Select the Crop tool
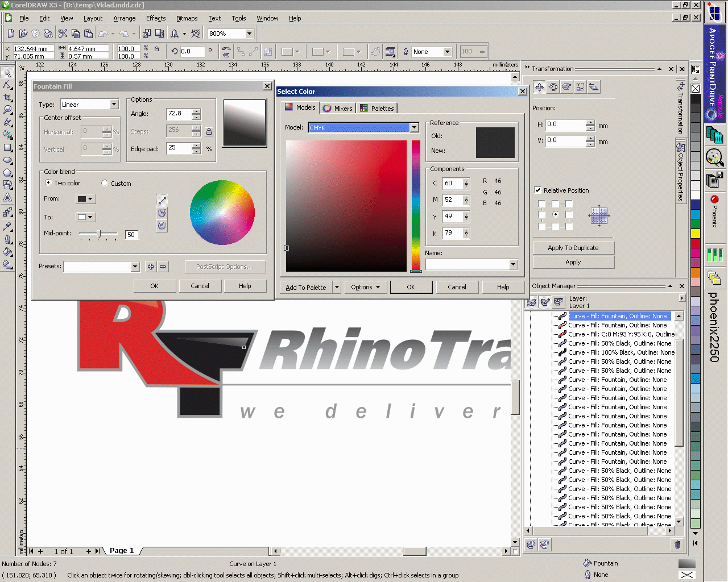This screenshot has width=728, height=582. pyautogui.click(x=7, y=97)
